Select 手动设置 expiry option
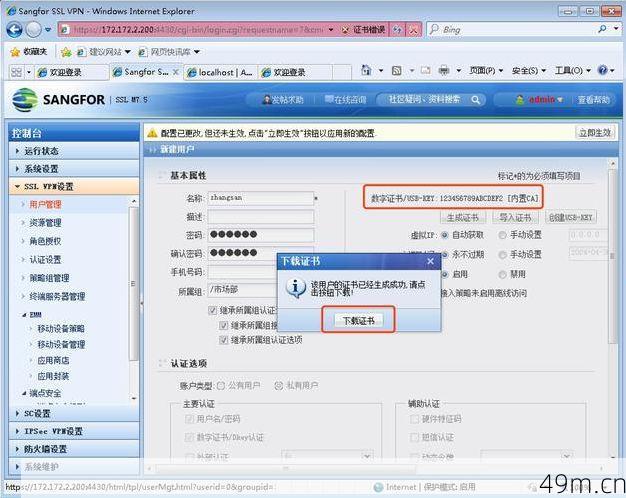 [x=502, y=254]
